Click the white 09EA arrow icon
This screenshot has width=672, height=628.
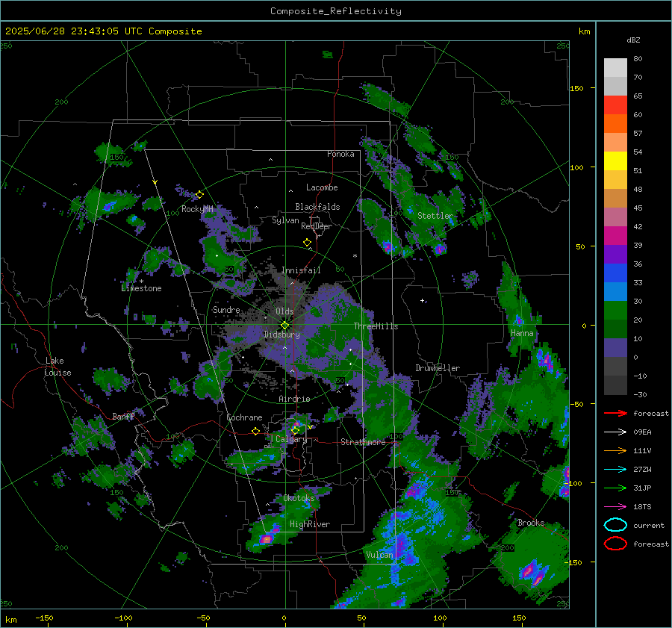click(x=615, y=432)
